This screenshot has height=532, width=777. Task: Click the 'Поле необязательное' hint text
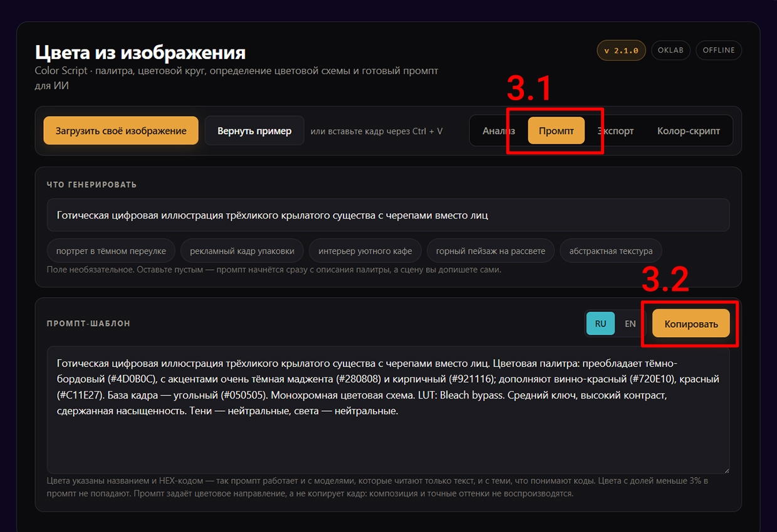click(x=274, y=269)
